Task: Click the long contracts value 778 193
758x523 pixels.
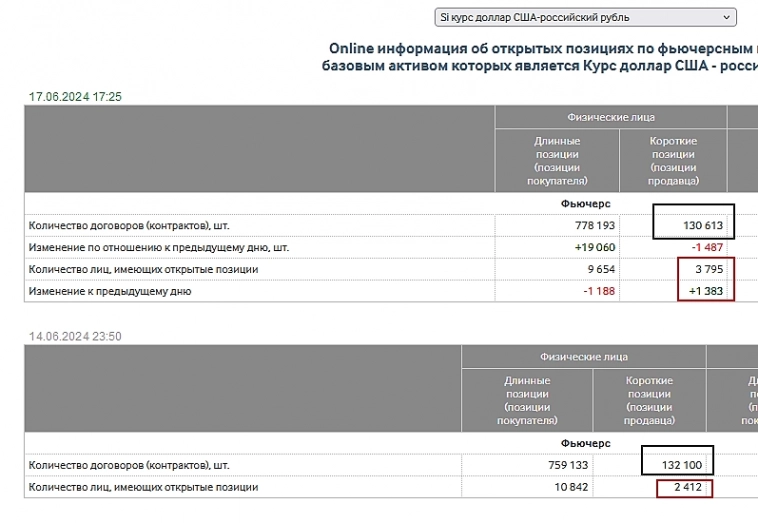Action: point(595,226)
